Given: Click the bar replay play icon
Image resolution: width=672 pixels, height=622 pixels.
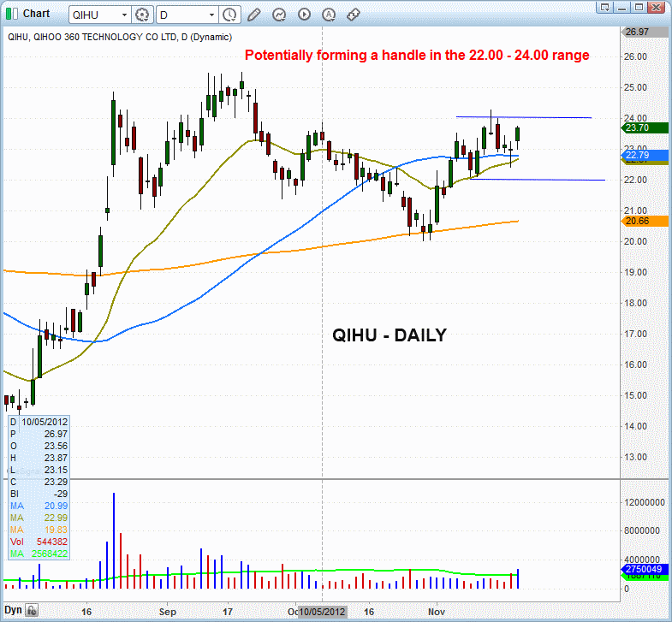Looking at the screenshot, I should coord(304,15).
